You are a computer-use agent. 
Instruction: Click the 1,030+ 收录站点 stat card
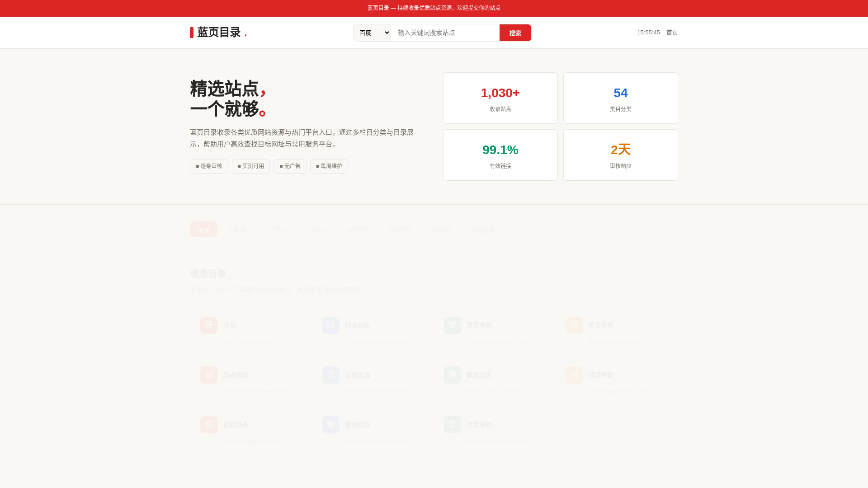tap(500, 98)
